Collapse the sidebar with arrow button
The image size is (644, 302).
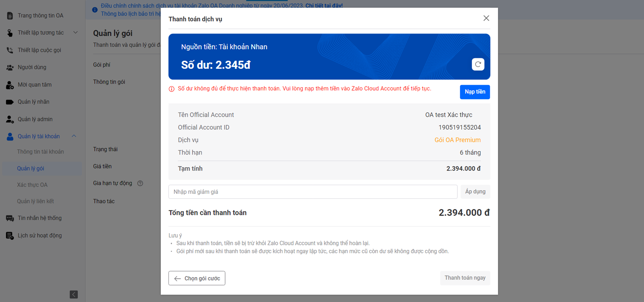click(74, 294)
